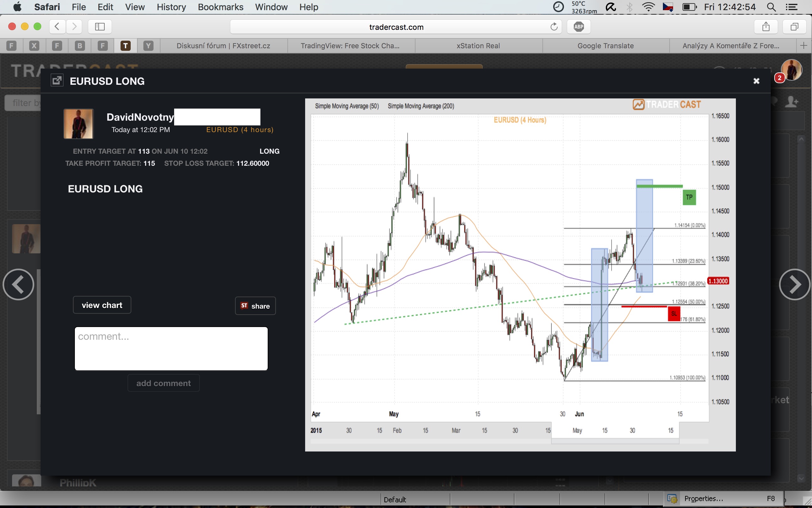The image size is (812, 508).
Task: Click the chart range navigator selection
Action: 615,431
